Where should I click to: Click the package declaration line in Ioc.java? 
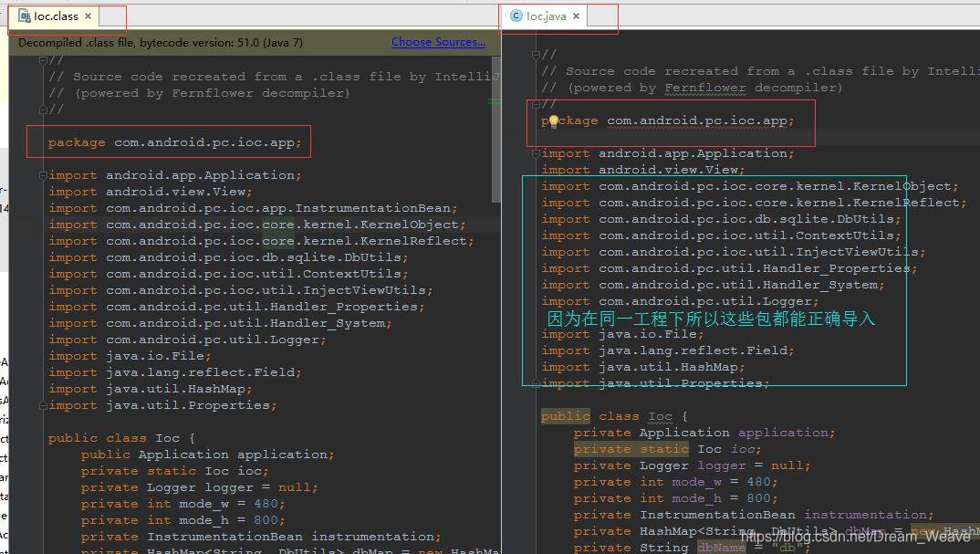tap(668, 120)
